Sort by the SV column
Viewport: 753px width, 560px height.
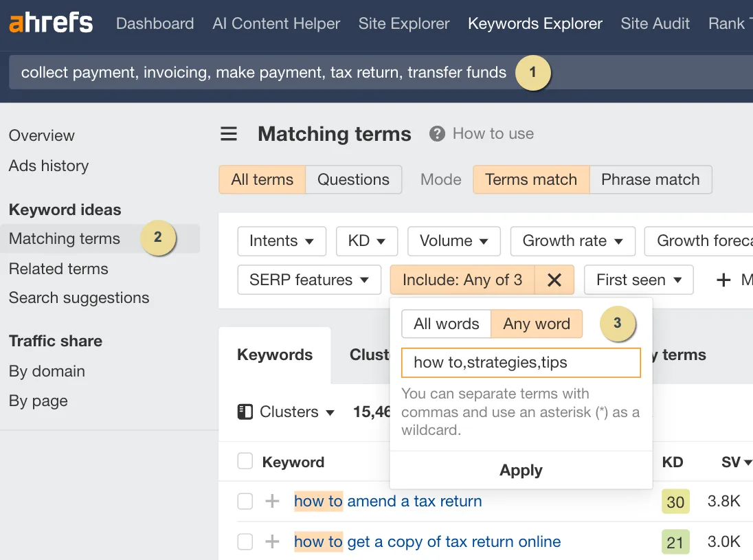[737, 462]
